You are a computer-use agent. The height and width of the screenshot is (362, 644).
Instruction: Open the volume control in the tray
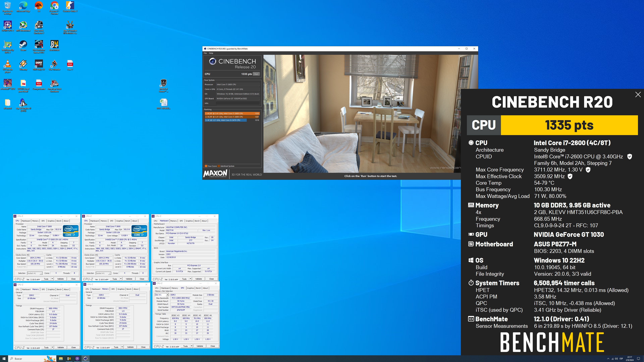616,359
